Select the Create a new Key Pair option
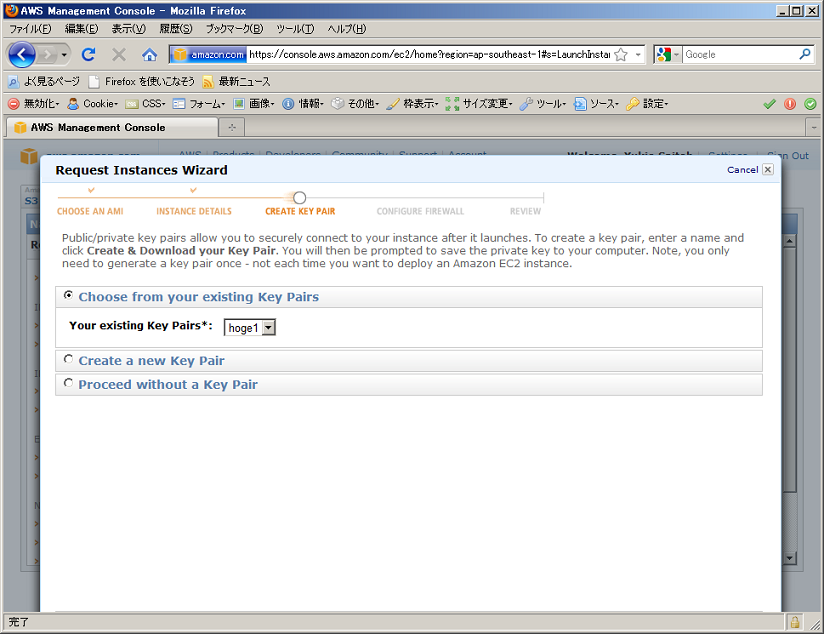This screenshot has height=634, width=824. pyautogui.click(x=68, y=360)
